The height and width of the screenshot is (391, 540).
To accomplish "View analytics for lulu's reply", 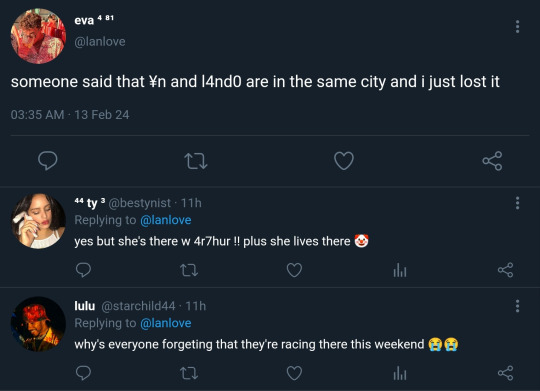I will [x=400, y=373].
